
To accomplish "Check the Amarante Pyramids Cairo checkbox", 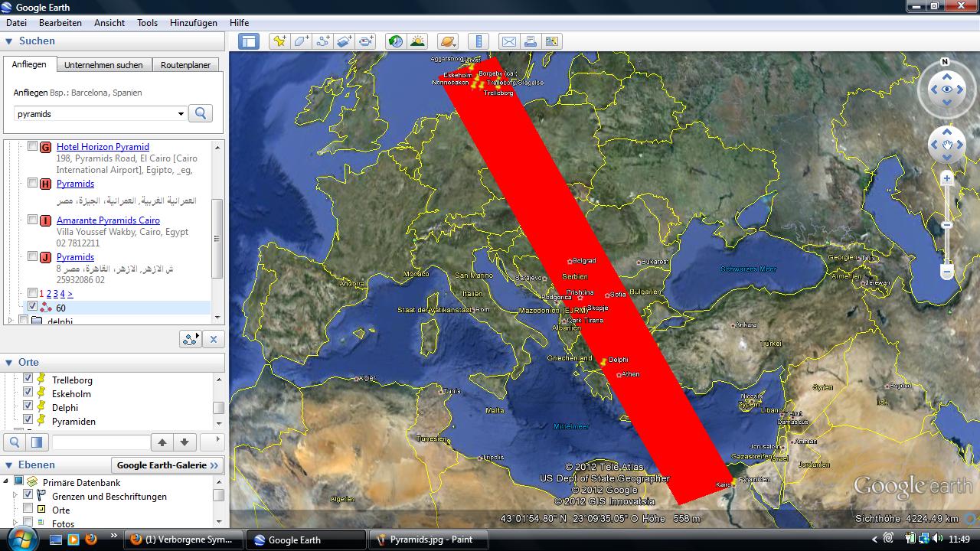I will 33,220.
